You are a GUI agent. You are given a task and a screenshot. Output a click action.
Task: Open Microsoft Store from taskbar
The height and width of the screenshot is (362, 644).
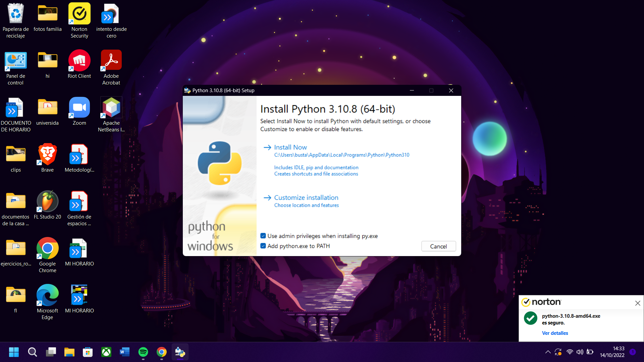tap(88, 352)
